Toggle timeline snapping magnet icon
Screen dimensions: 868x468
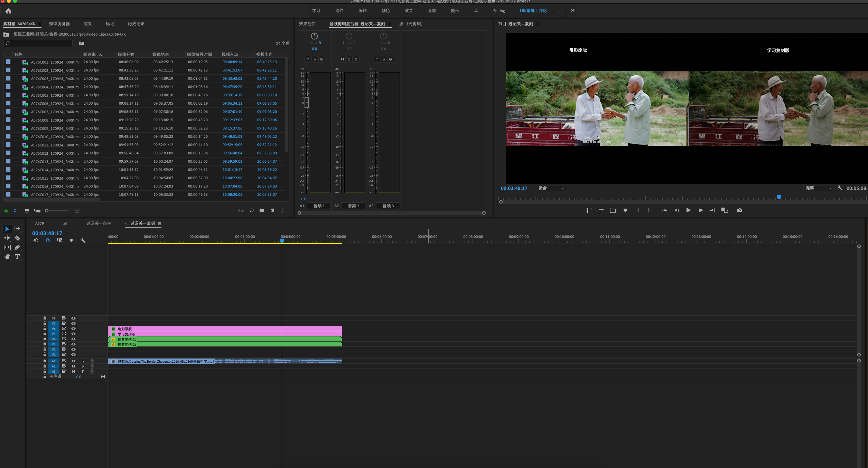(x=48, y=240)
